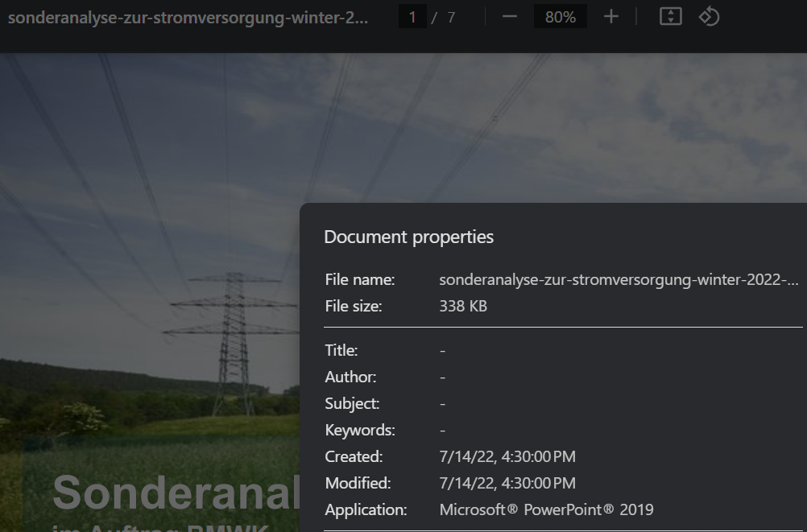Click the Created date value
The width and height of the screenshot is (807, 532).
point(507,457)
